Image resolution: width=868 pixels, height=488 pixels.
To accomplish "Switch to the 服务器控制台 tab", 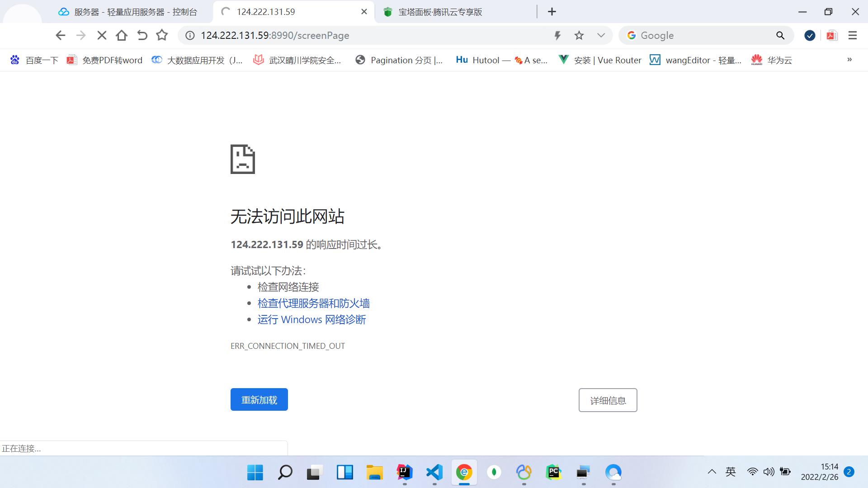I will [x=131, y=11].
